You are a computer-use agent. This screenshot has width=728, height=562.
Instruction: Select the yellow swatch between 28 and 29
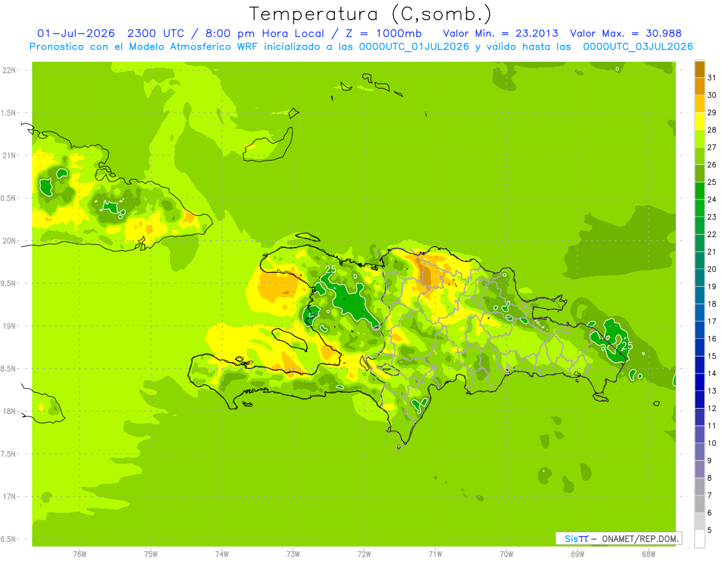click(x=699, y=121)
